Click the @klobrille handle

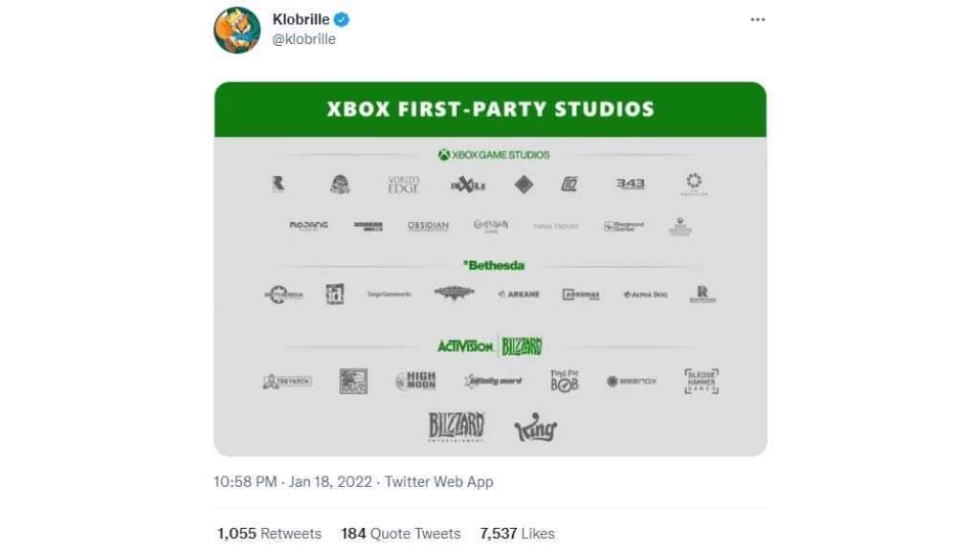304,39
